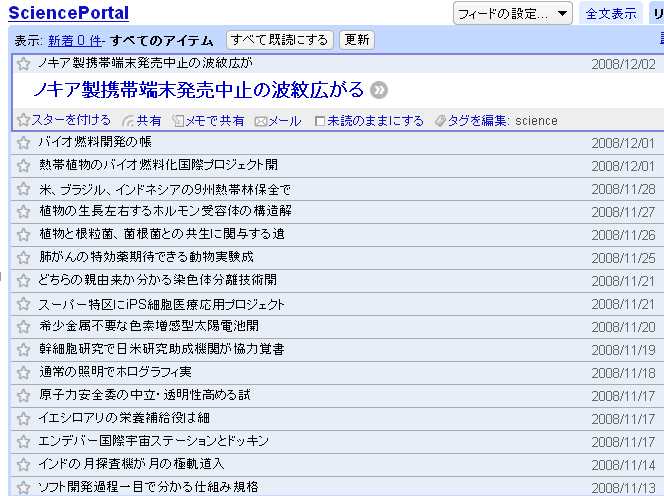Viewport: 664px width, 496px height.
Task: Open headline ノキア製携帯端末発売中止の波紋広がる
Action: click(198, 90)
